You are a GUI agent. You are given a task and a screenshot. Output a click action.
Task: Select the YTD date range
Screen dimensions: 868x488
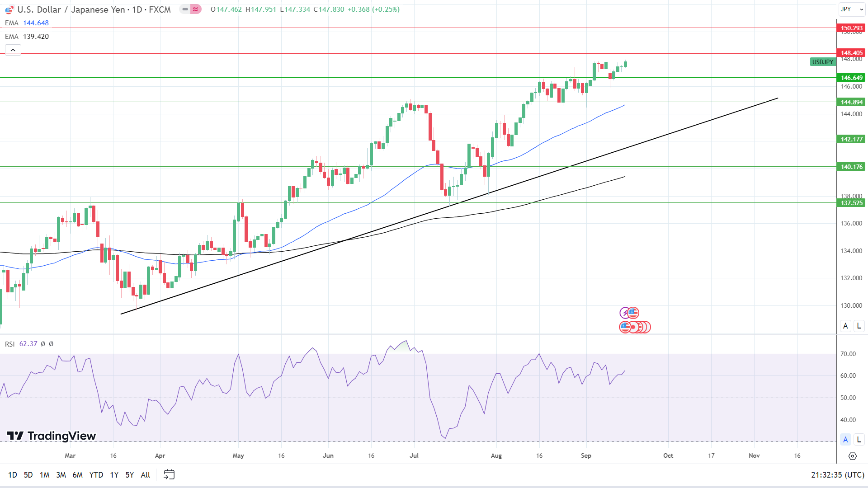pyautogui.click(x=96, y=474)
